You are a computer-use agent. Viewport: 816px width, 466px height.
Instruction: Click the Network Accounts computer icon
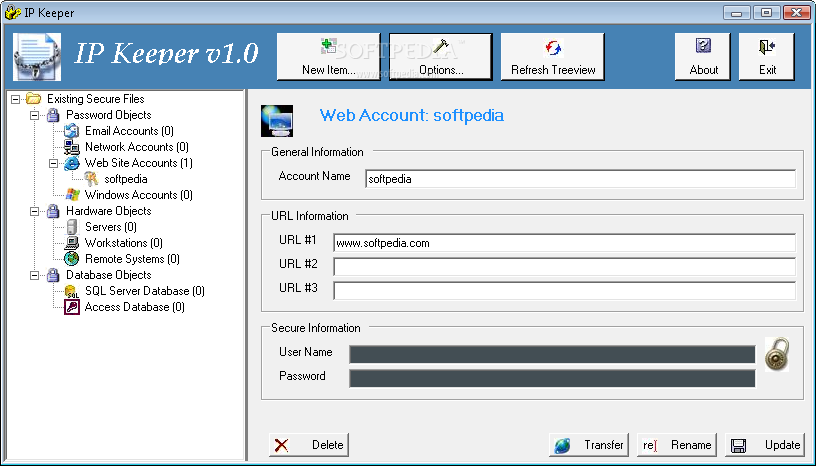71,147
